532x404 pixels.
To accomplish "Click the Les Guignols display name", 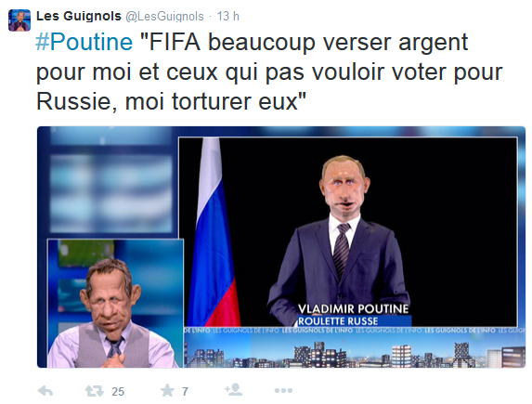I will (x=79, y=16).
